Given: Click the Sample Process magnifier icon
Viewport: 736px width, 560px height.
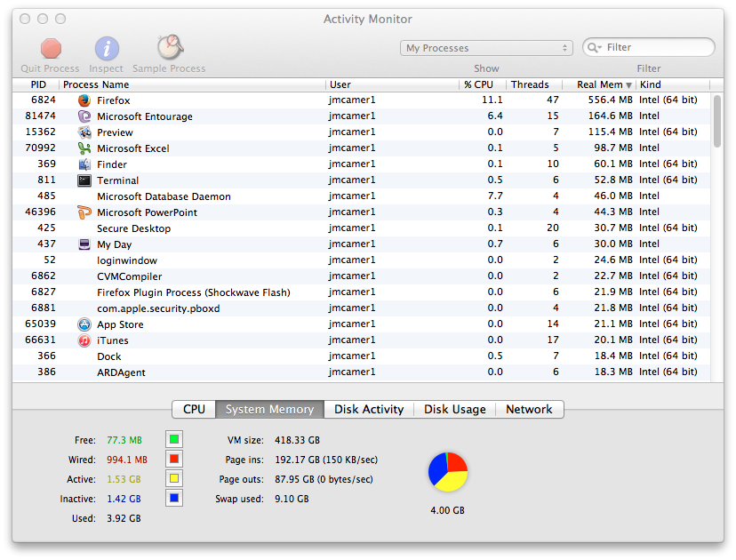Looking at the screenshot, I should [x=170, y=47].
